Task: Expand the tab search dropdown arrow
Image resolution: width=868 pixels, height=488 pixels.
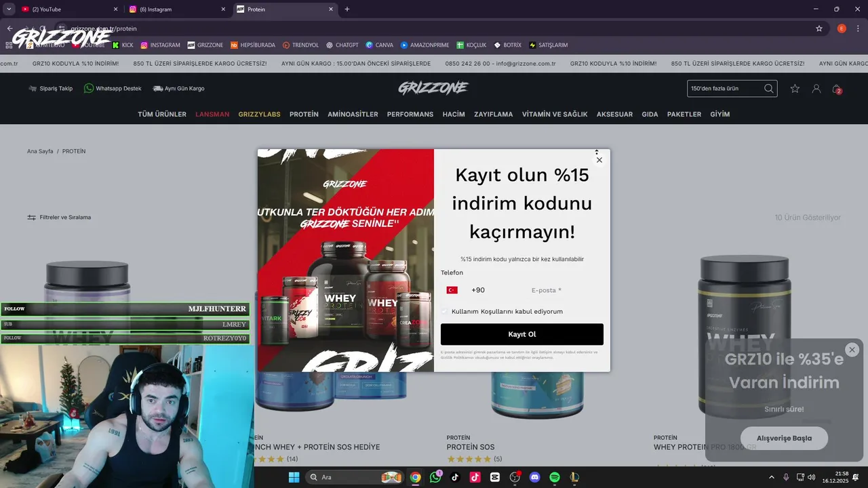Action: pyautogui.click(x=9, y=9)
